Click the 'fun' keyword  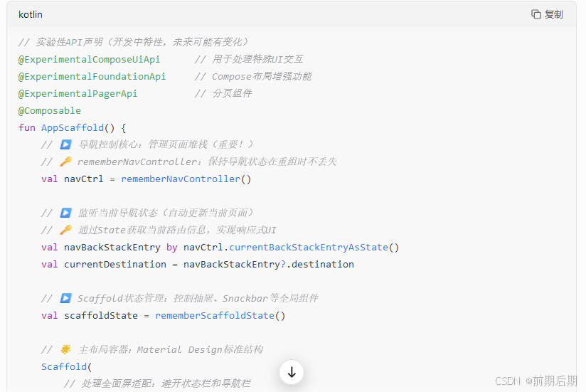(x=27, y=128)
